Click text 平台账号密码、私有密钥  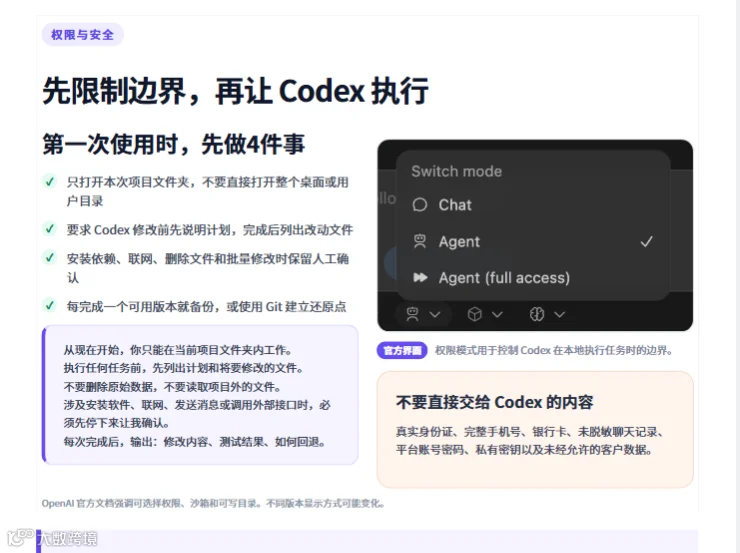(524, 450)
